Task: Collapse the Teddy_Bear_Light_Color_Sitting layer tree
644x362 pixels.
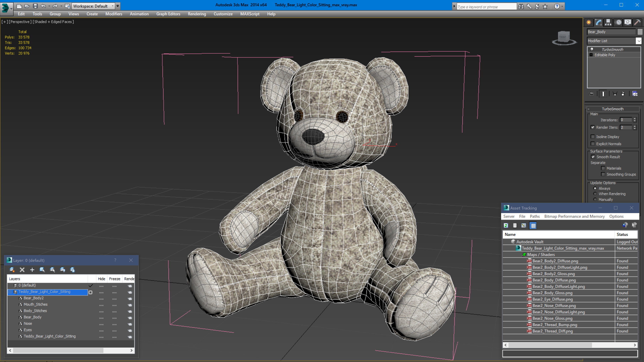Action: tap(10, 292)
